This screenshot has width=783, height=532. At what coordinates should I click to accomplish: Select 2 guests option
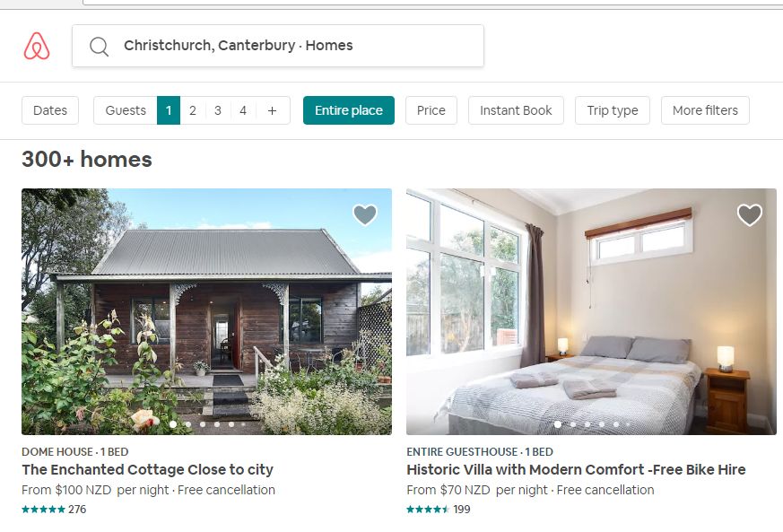(193, 110)
